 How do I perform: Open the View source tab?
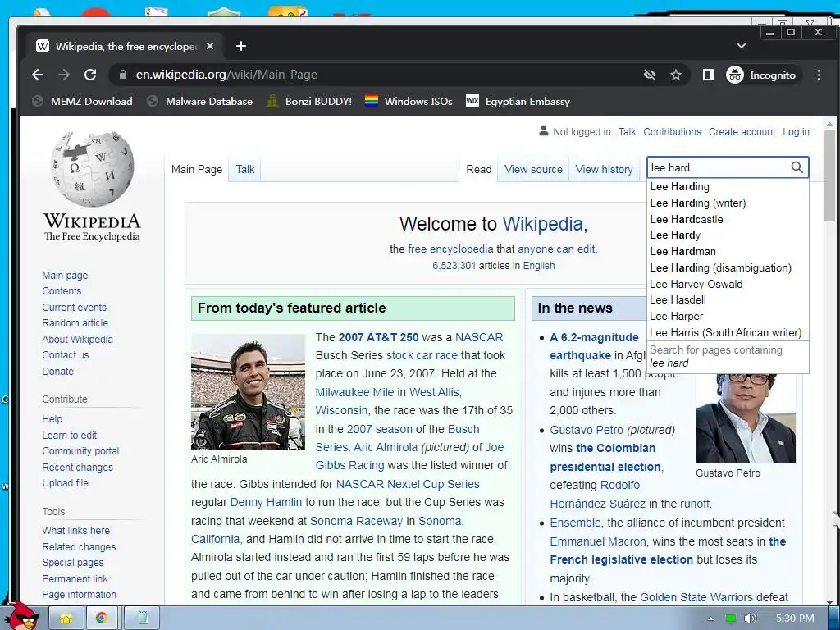click(533, 169)
